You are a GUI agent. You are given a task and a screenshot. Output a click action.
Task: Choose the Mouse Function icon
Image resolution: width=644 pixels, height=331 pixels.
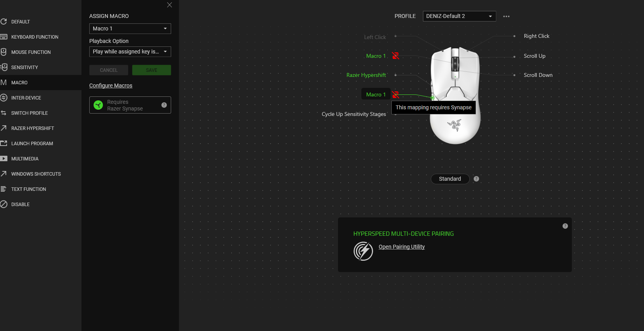(4, 52)
